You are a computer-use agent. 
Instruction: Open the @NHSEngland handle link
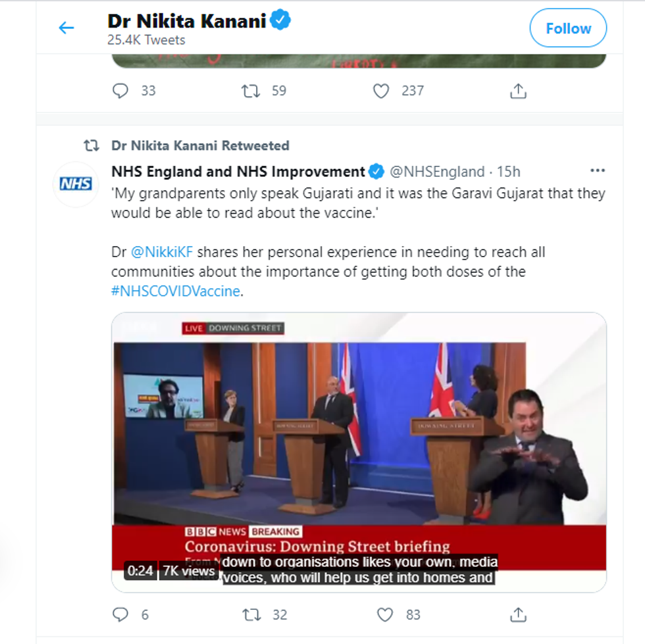[437, 172]
